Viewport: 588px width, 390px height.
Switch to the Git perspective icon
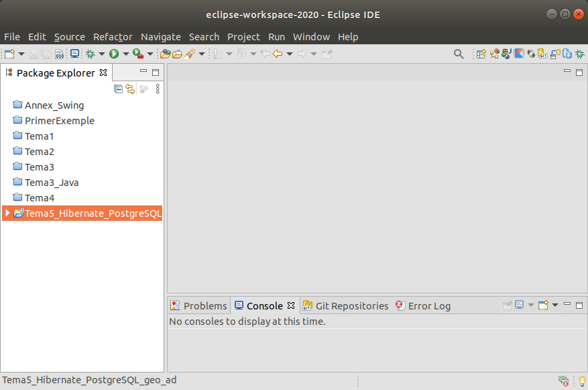(542, 54)
